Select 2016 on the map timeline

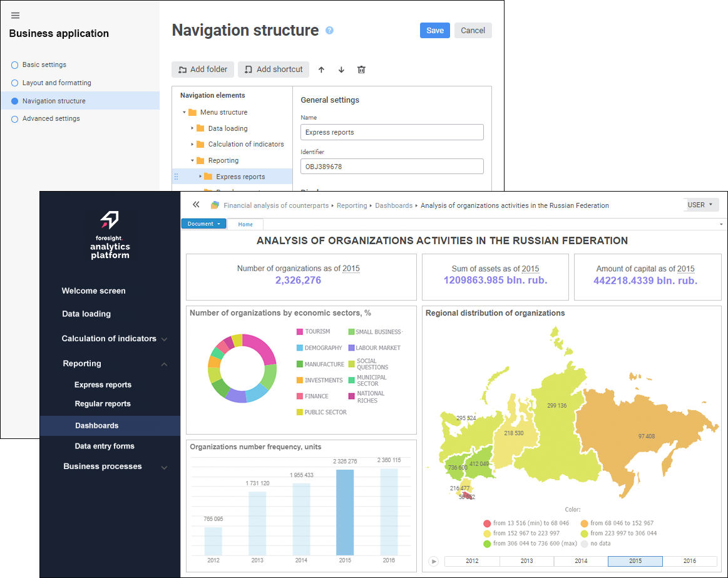[689, 561]
